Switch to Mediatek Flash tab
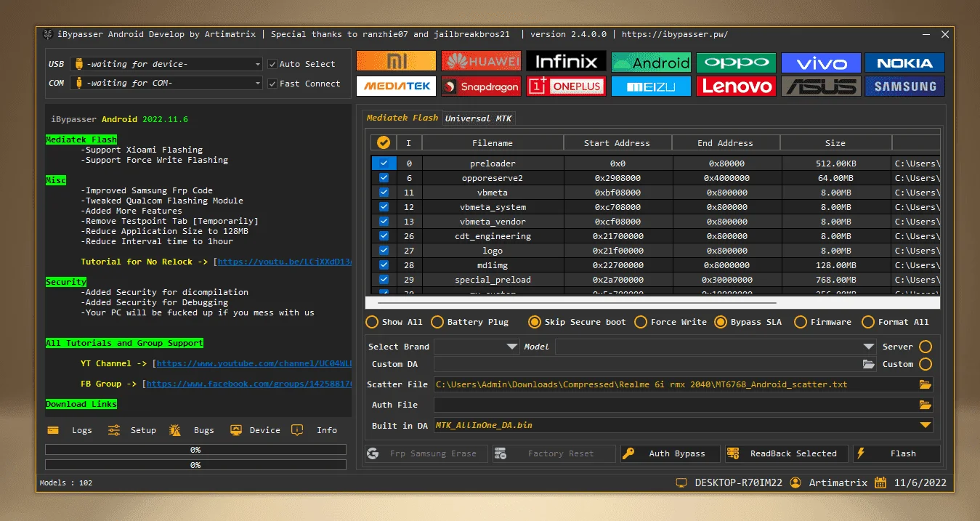 tap(402, 118)
